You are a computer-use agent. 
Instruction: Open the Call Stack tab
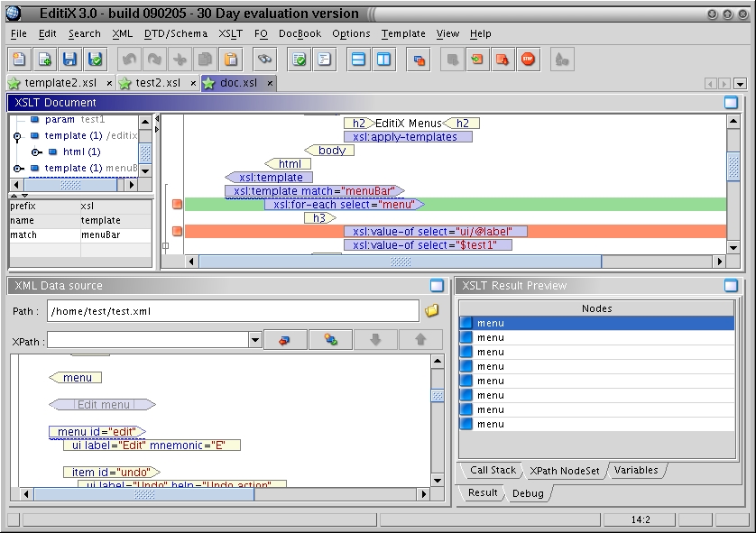493,470
